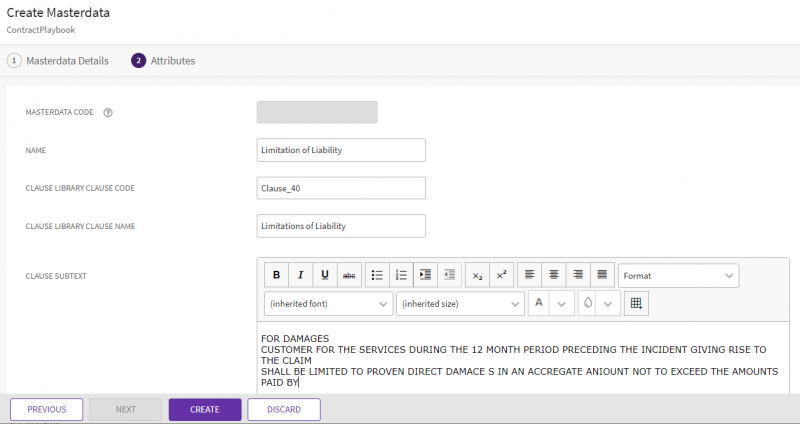Image resolution: width=800 pixels, height=424 pixels.
Task: Center align the clause text
Action: tap(553, 275)
